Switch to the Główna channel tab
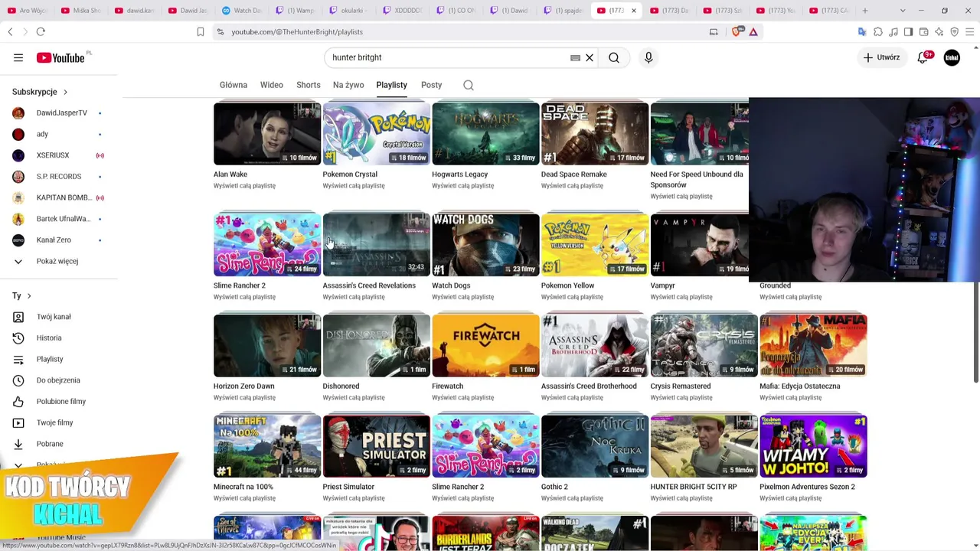This screenshot has width=980, height=551. (234, 85)
